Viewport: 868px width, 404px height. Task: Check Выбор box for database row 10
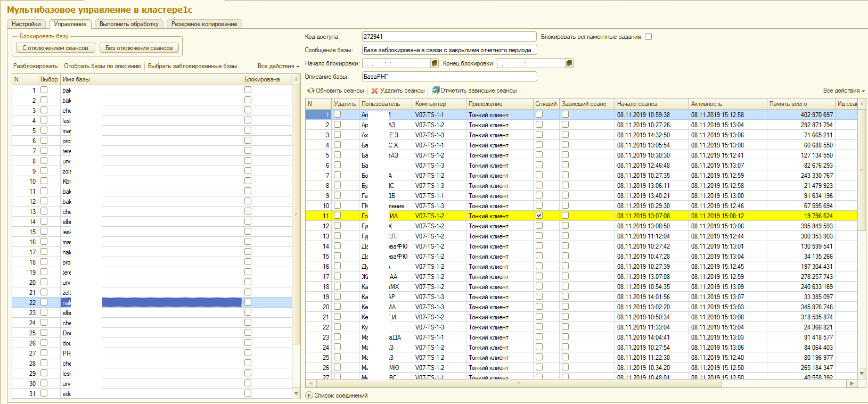pos(44,181)
